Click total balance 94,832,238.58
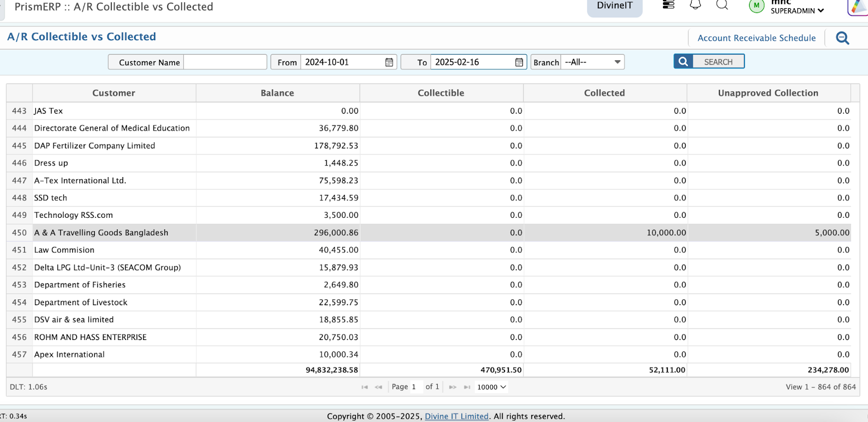868x422 pixels. pos(332,370)
